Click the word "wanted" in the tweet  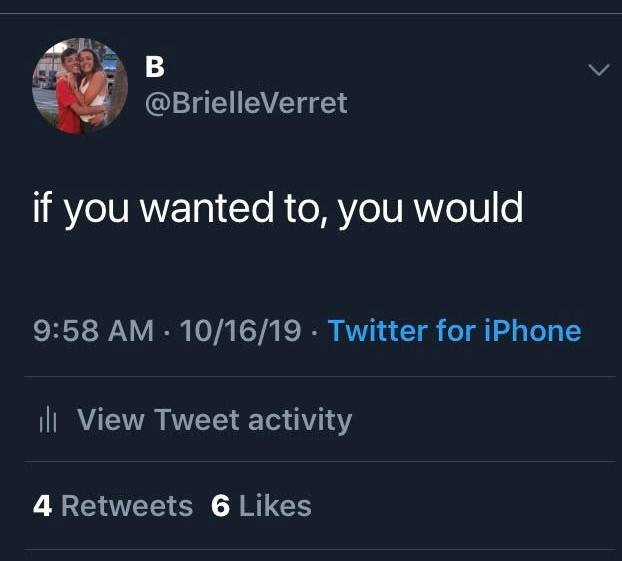click(x=206, y=207)
